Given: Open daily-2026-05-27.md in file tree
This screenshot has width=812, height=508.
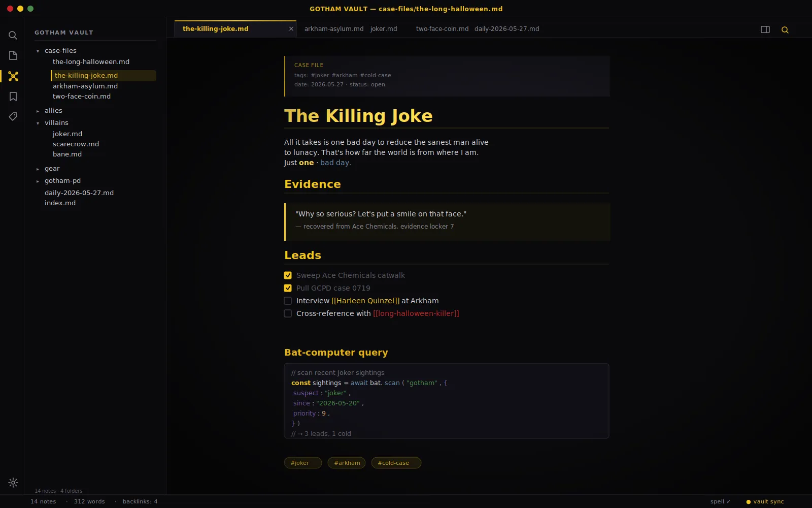Looking at the screenshot, I should [x=79, y=193].
